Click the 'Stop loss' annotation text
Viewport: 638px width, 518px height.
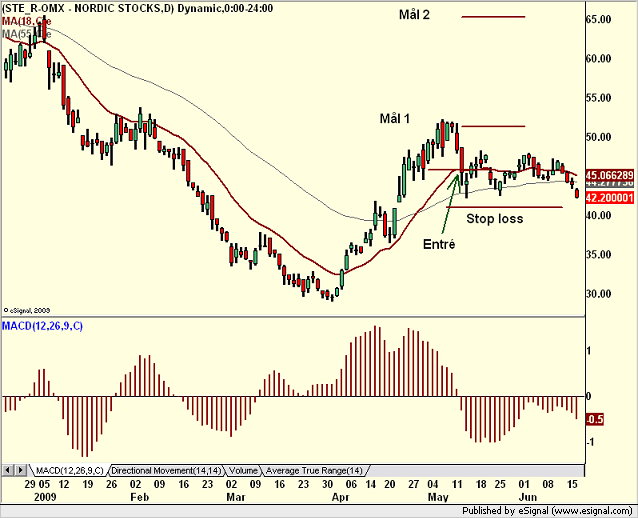pyautogui.click(x=494, y=219)
